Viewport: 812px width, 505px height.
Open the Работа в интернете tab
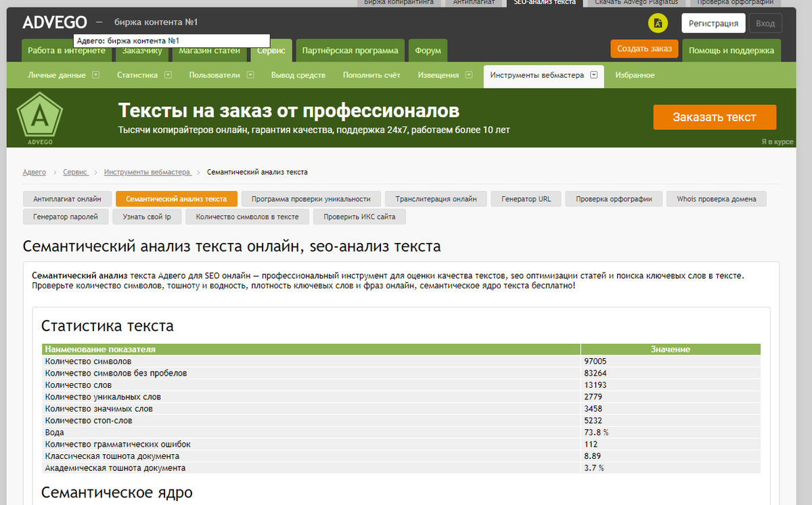click(x=66, y=51)
